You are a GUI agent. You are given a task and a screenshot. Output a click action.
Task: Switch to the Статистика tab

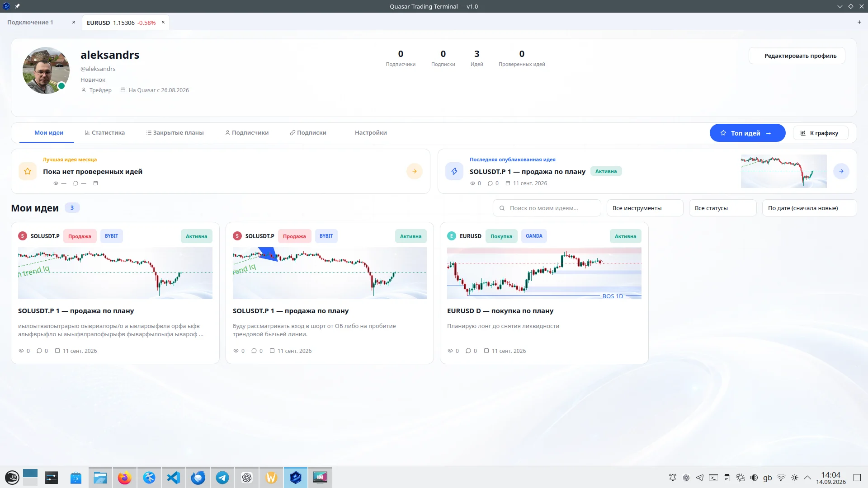click(x=104, y=133)
